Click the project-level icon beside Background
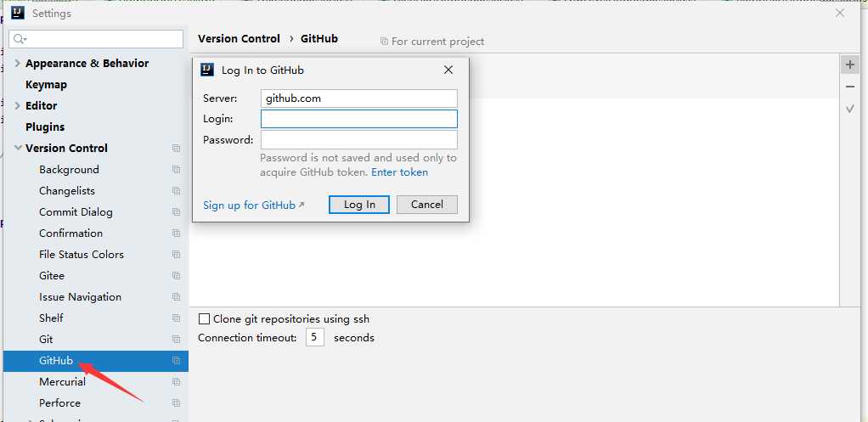This screenshot has height=422, width=868. click(x=176, y=170)
